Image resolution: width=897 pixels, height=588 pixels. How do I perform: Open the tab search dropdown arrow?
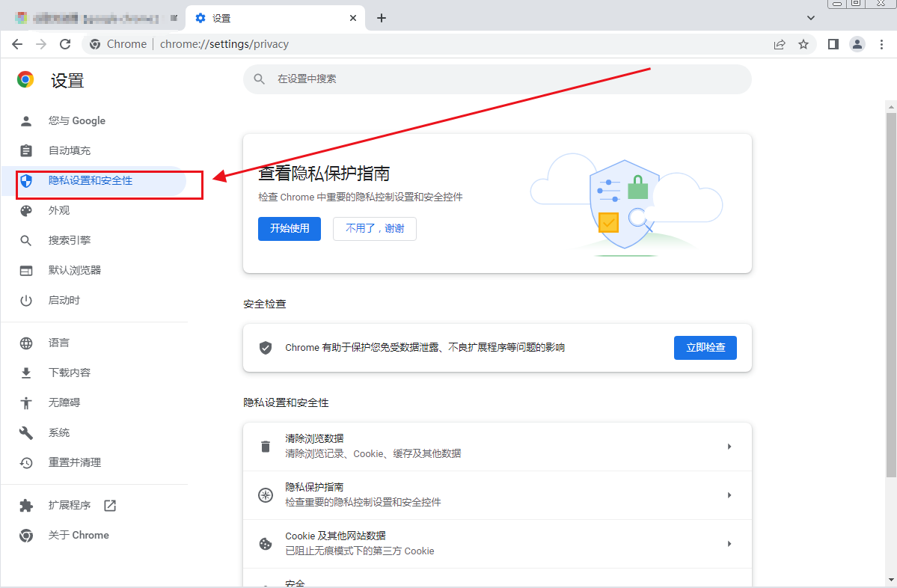811,18
